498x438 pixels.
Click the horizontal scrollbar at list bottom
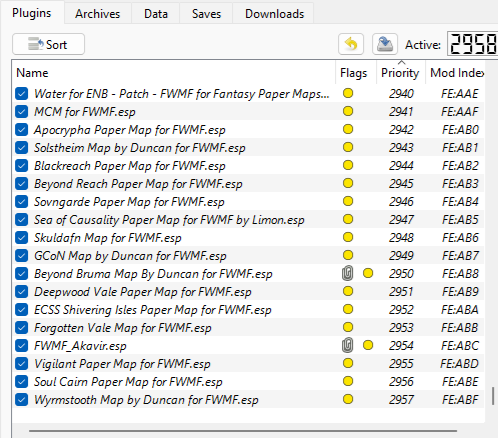[243, 431]
